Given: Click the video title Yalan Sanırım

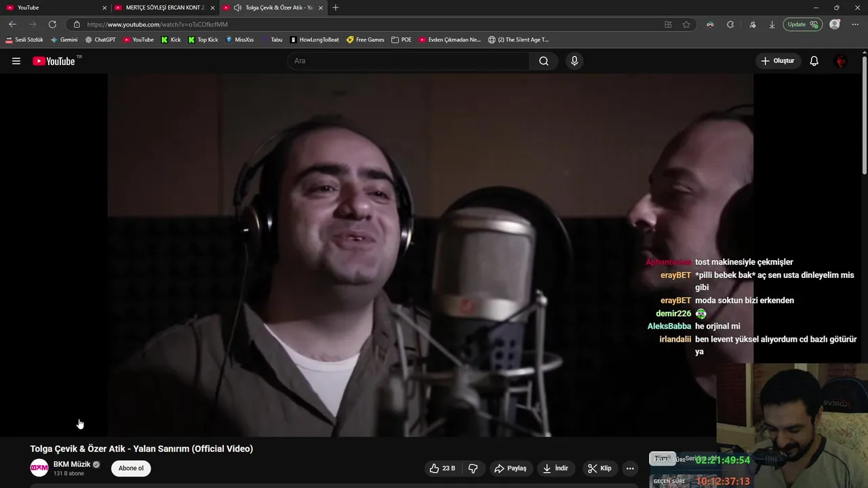Looking at the screenshot, I should pos(141,449).
